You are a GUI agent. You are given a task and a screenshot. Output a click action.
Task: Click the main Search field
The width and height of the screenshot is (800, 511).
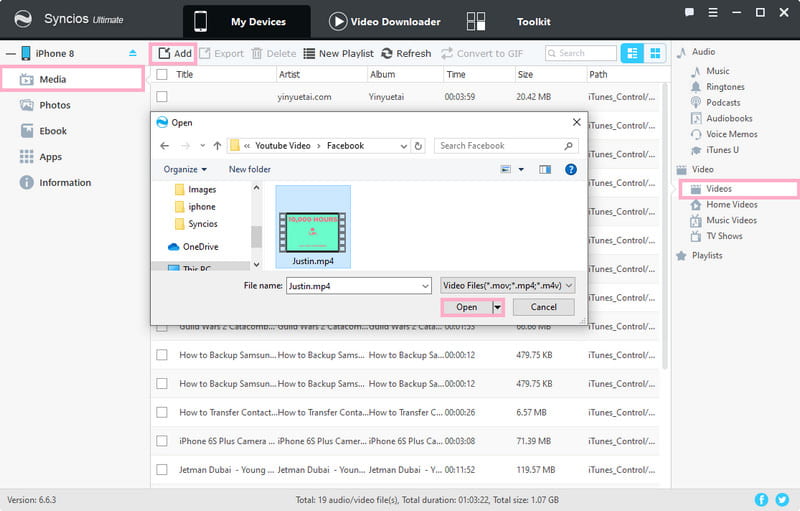click(x=581, y=53)
